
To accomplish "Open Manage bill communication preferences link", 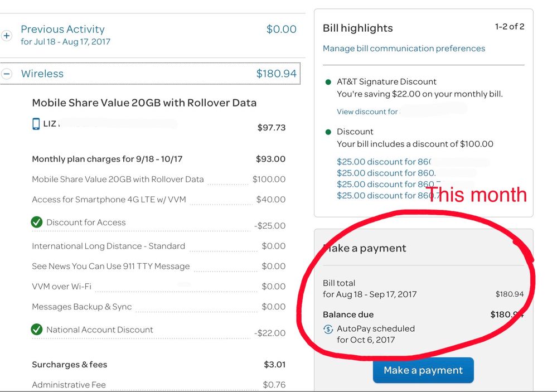I will coord(404,49).
